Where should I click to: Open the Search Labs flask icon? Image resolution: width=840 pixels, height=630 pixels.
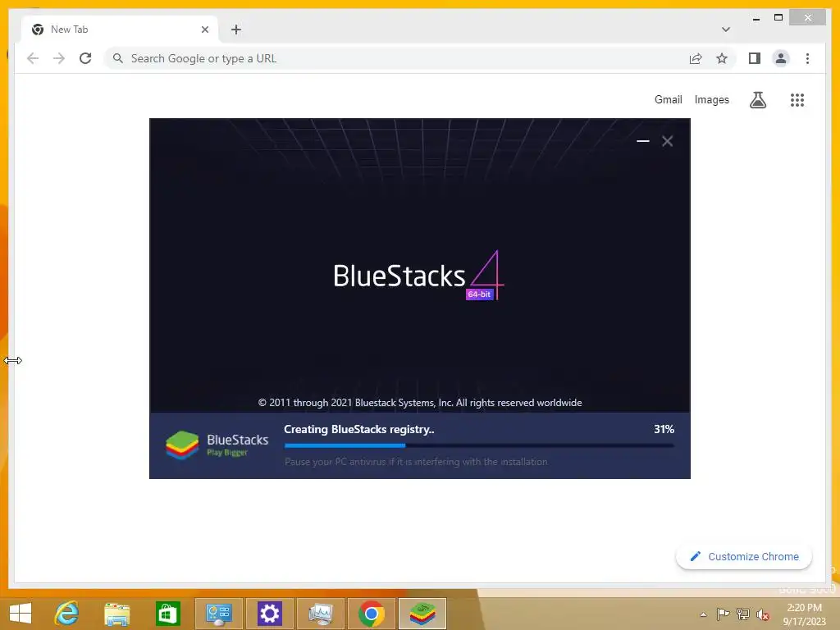tap(757, 99)
